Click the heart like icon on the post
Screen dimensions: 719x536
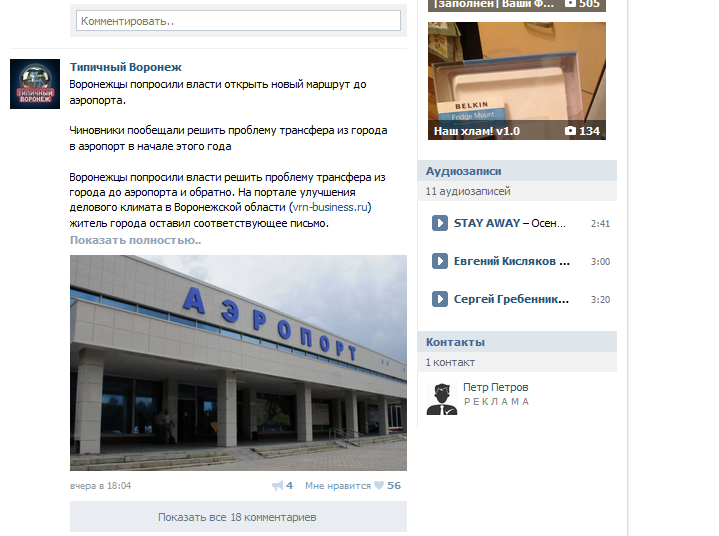(x=379, y=486)
